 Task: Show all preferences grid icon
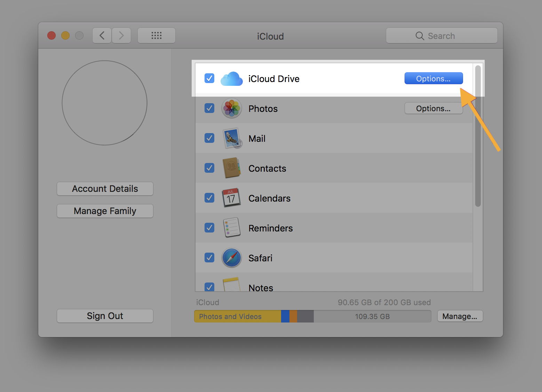tap(157, 35)
